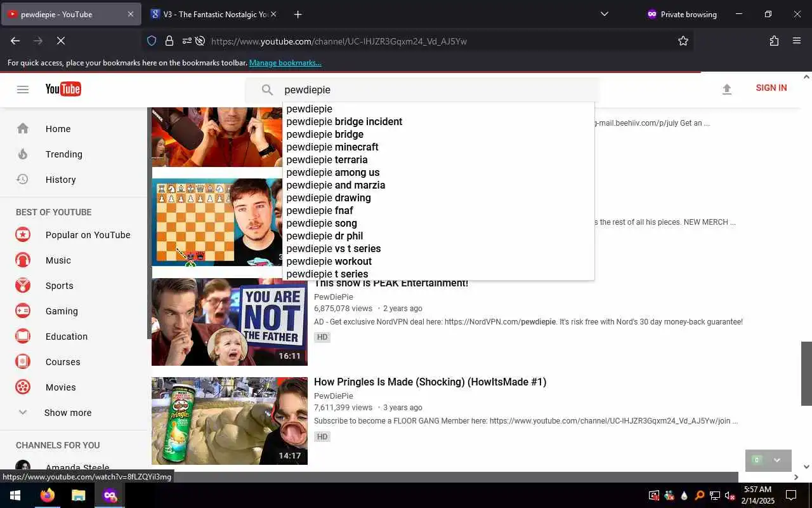Screen dimensions: 812x508
Task: Select suggestion pewdiepie song
Action: click(x=438, y=224)
